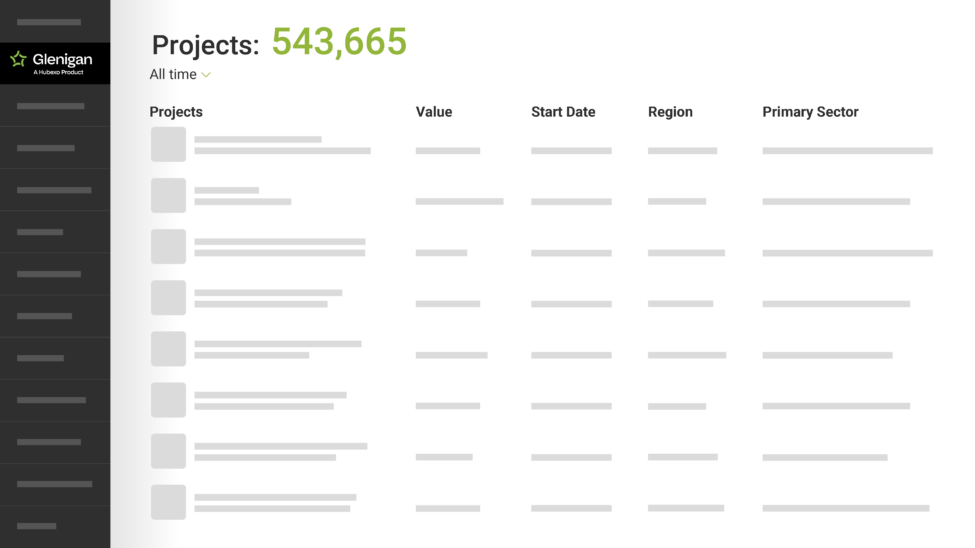
Task: Click the Glenigan brand name text
Action: [x=62, y=60]
